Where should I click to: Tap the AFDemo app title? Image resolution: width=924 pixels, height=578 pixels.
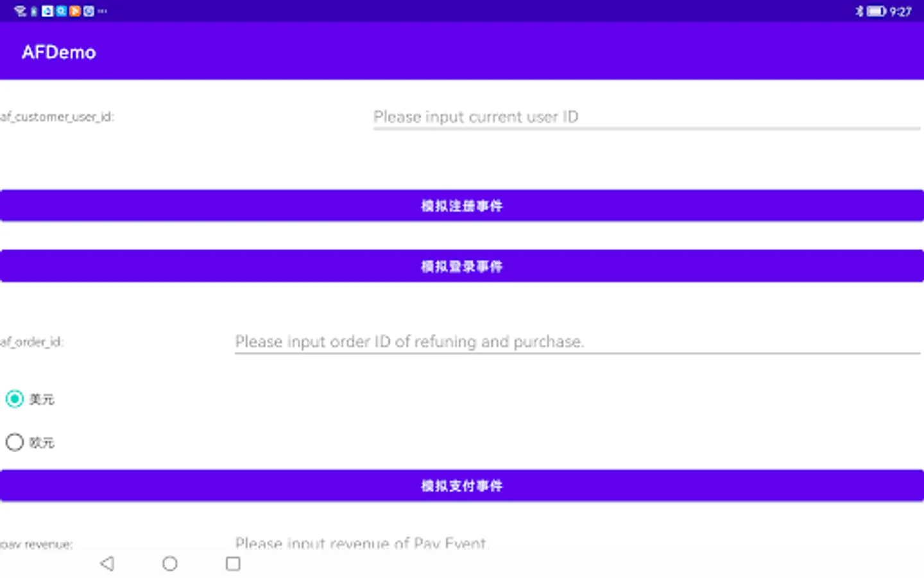coord(59,52)
